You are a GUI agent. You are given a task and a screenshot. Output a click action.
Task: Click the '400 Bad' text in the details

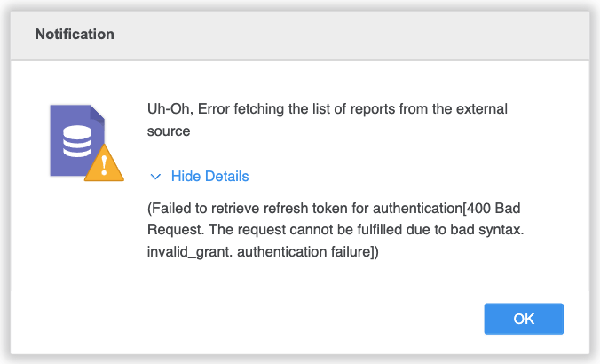[x=493, y=209]
